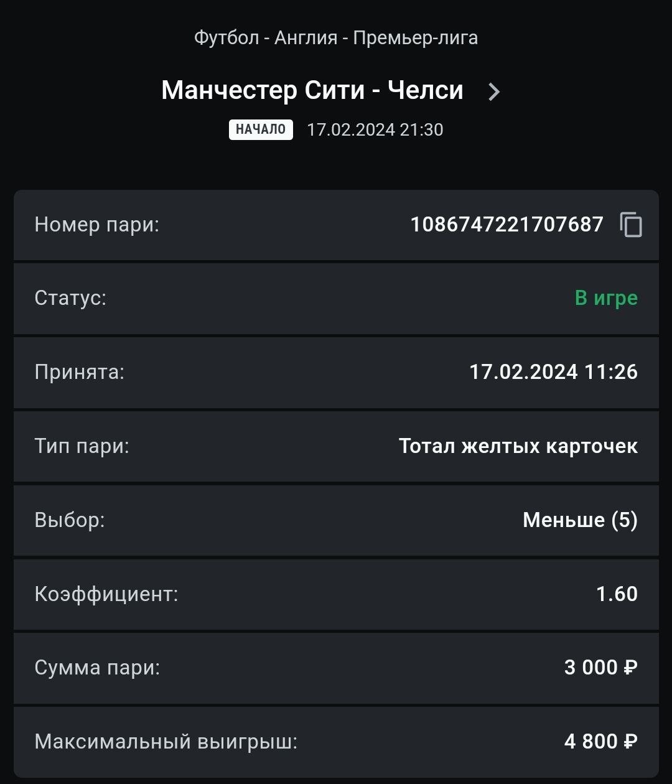Click the Статус label
Screen dimensions: 672x784
pyautogui.click(x=70, y=298)
